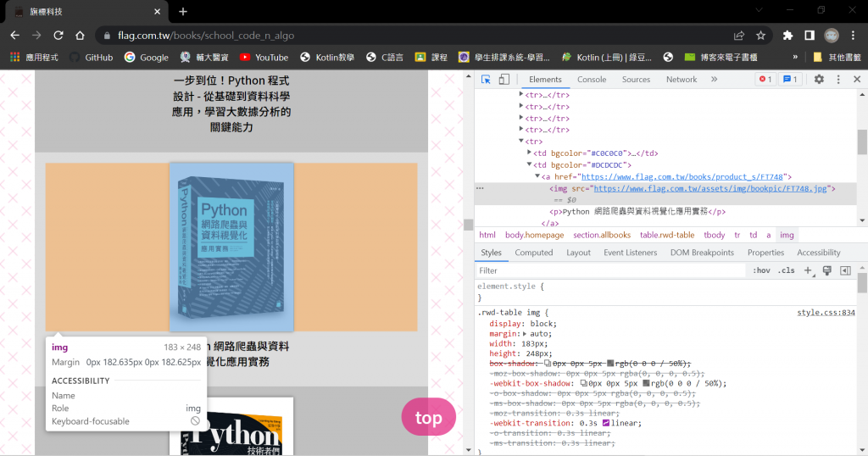Open the FT748.jpg image source link

tap(710, 189)
